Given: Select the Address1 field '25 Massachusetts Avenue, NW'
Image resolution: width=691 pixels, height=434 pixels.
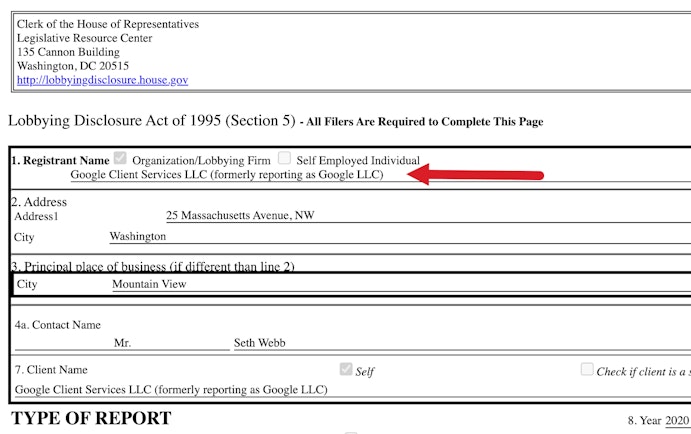Looking at the screenshot, I should tap(428, 215).
